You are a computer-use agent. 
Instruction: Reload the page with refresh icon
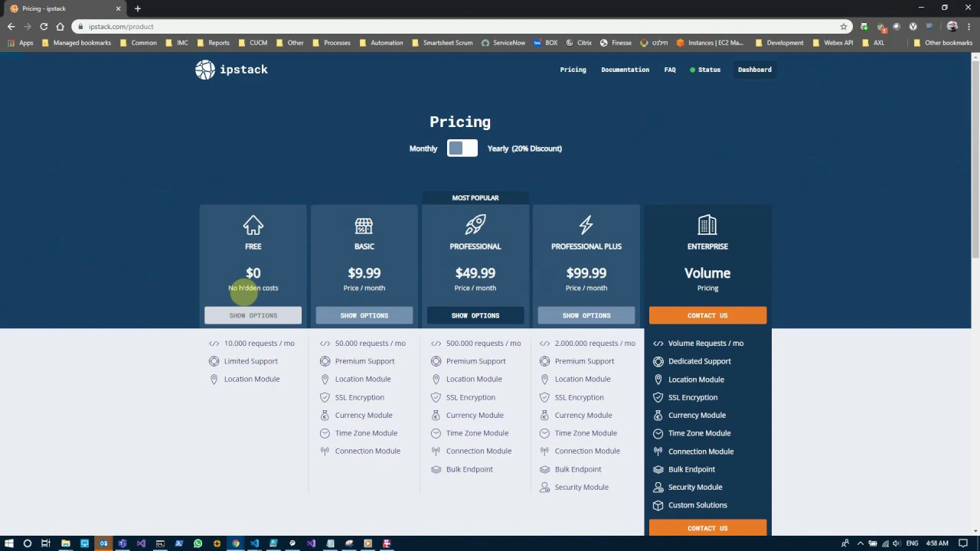(44, 26)
